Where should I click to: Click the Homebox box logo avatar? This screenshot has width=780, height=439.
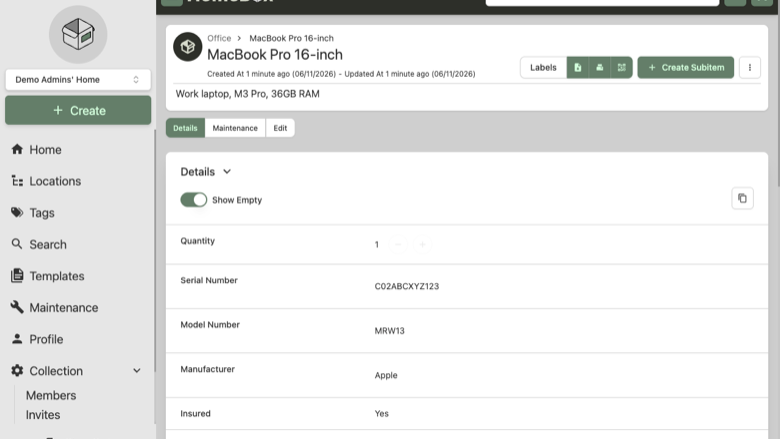point(78,34)
